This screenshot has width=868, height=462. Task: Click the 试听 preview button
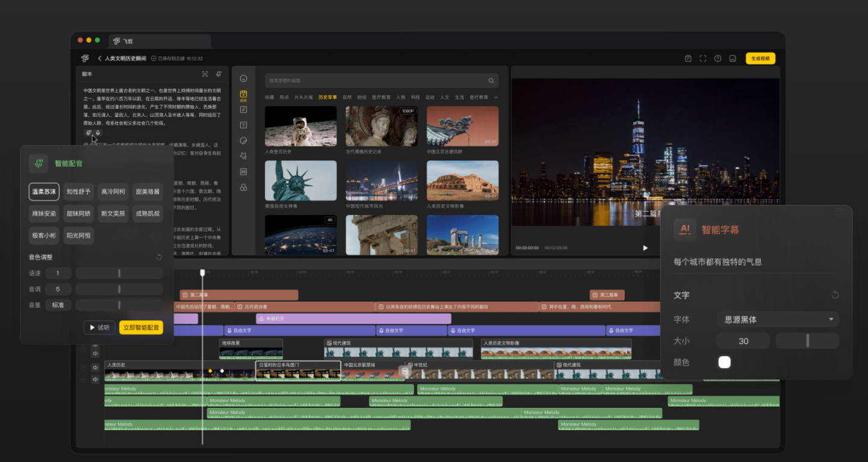[99, 327]
